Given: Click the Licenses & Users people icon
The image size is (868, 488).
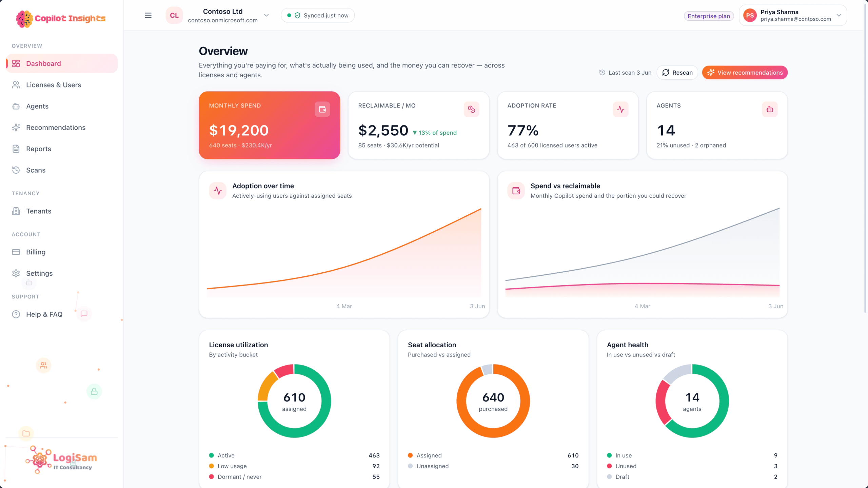Looking at the screenshot, I should 16,85.
